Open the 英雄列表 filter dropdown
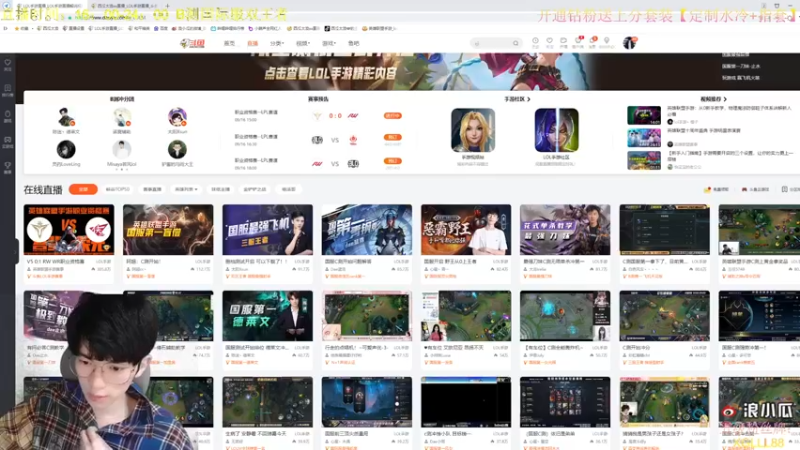 coord(186,189)
